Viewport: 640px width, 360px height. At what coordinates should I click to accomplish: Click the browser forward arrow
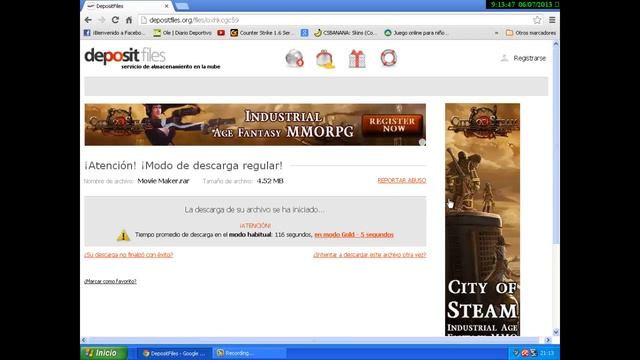click(102, 20)
